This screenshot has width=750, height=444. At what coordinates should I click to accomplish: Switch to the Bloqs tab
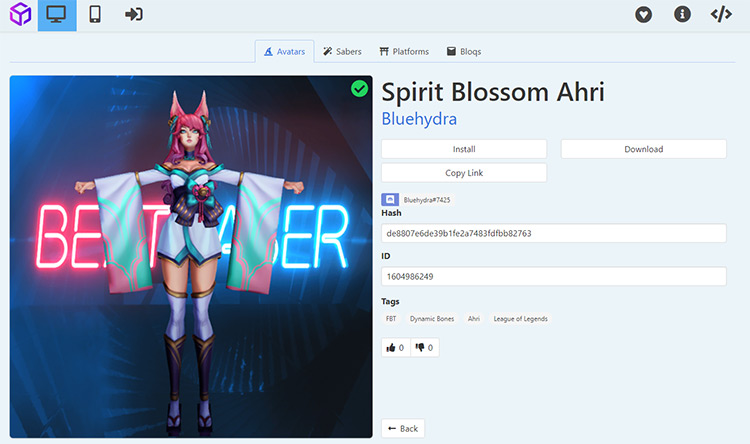click(x=463, y=51)
